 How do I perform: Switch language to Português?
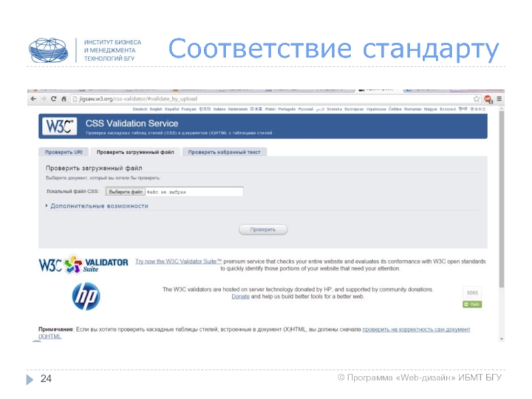pos(287,109)
